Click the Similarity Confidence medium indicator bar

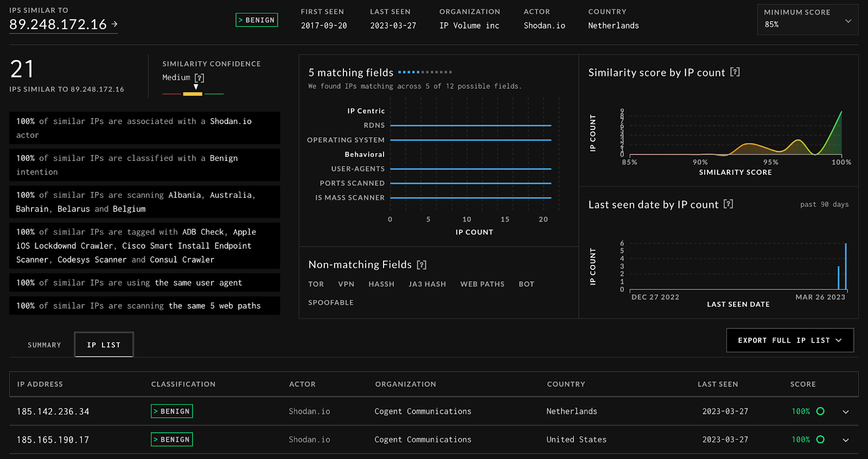click(193, 94)
